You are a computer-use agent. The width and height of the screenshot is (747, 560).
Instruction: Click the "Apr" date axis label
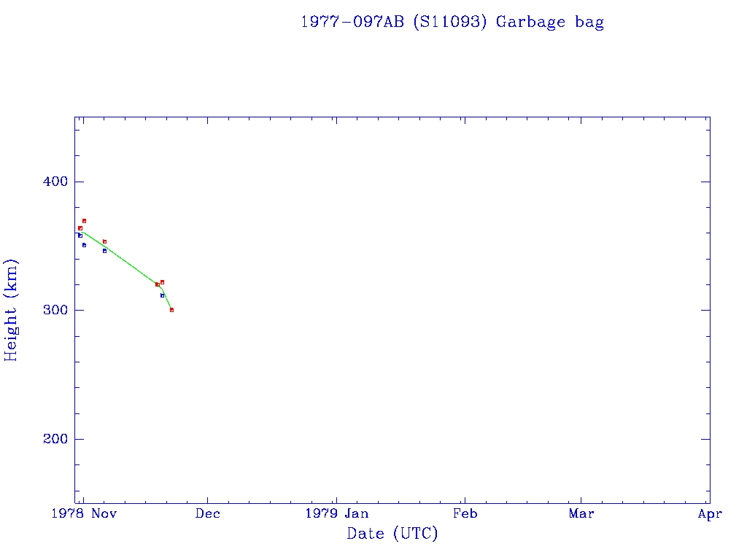tap(710, 514)
